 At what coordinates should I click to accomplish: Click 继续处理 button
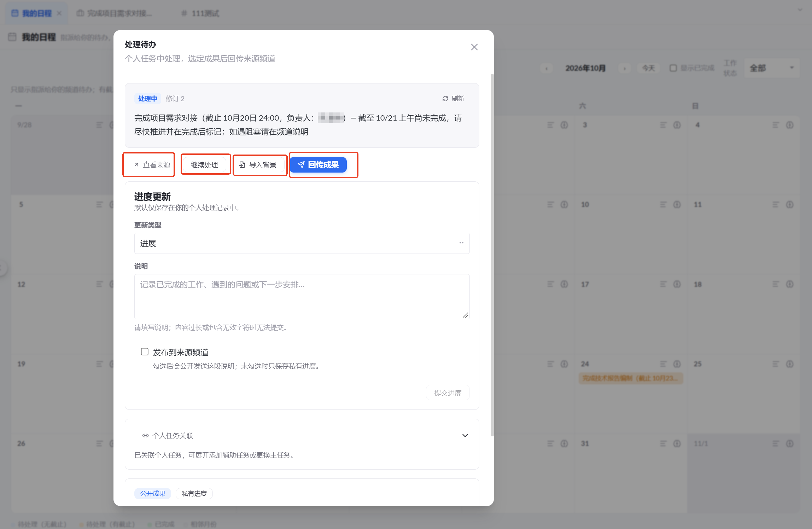tap(204, 165)
